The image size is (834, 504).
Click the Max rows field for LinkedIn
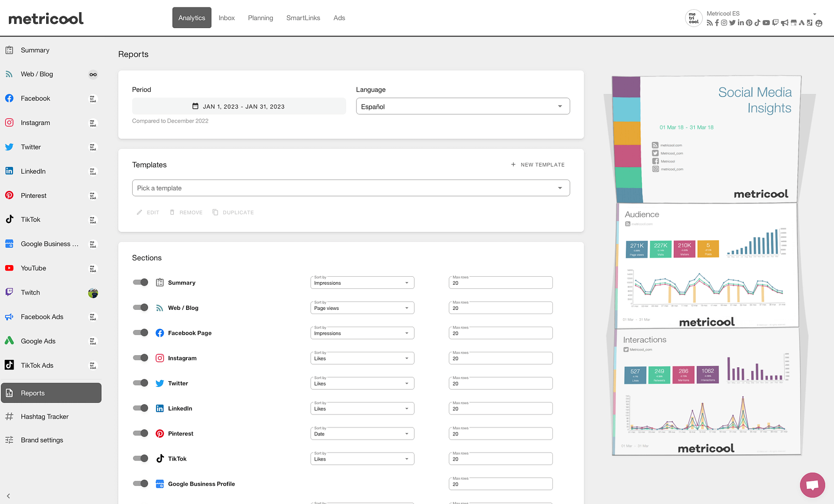[x=501, y=409]
